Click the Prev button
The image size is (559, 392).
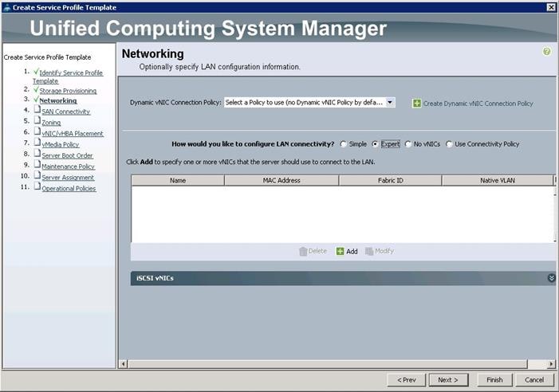407,380
